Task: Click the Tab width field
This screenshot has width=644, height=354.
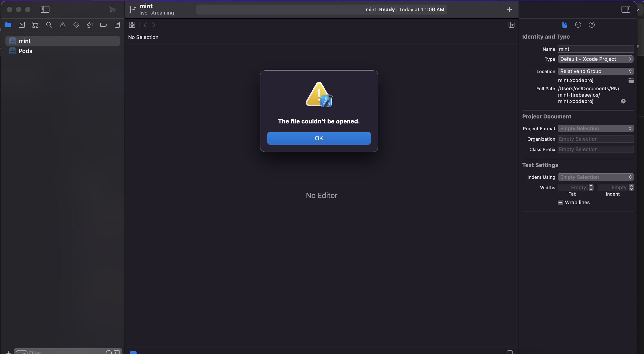Action: tap(573, 187)
